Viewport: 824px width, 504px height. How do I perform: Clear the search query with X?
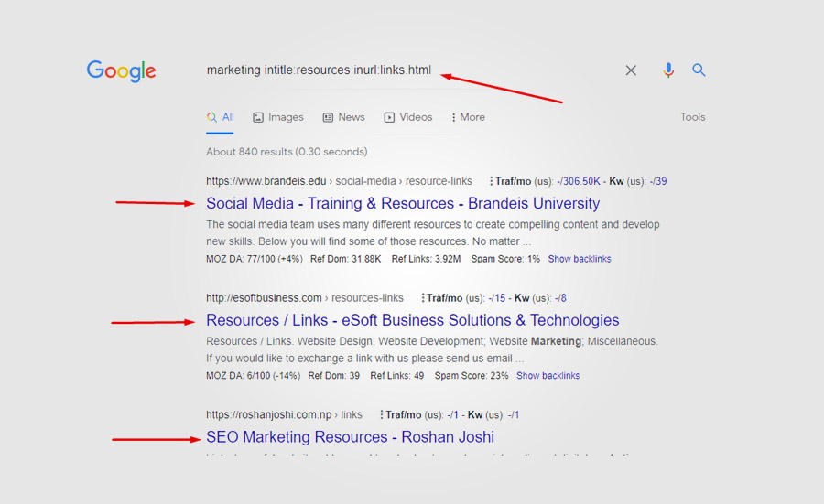pyautogui.click(x=631, y=70)
